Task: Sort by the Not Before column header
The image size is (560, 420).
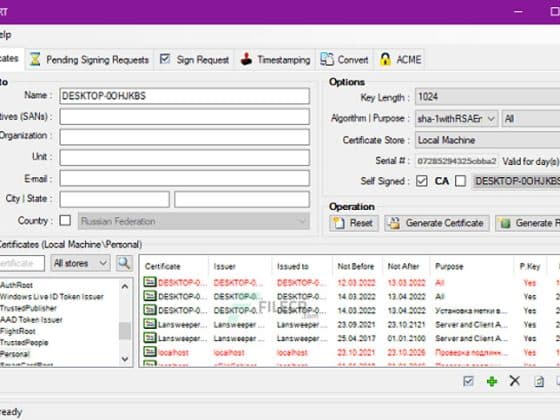Action: [356, 266]
